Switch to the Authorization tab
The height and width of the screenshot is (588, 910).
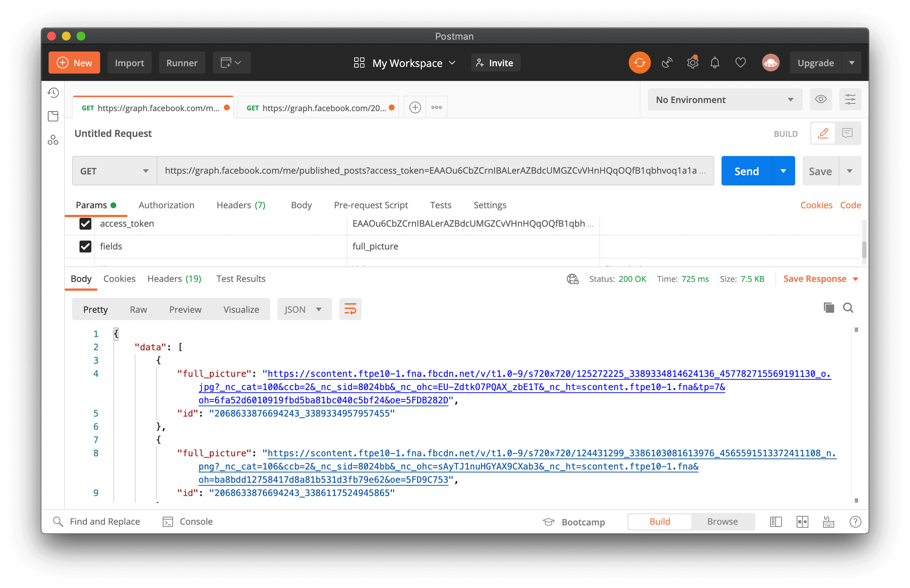166,205
